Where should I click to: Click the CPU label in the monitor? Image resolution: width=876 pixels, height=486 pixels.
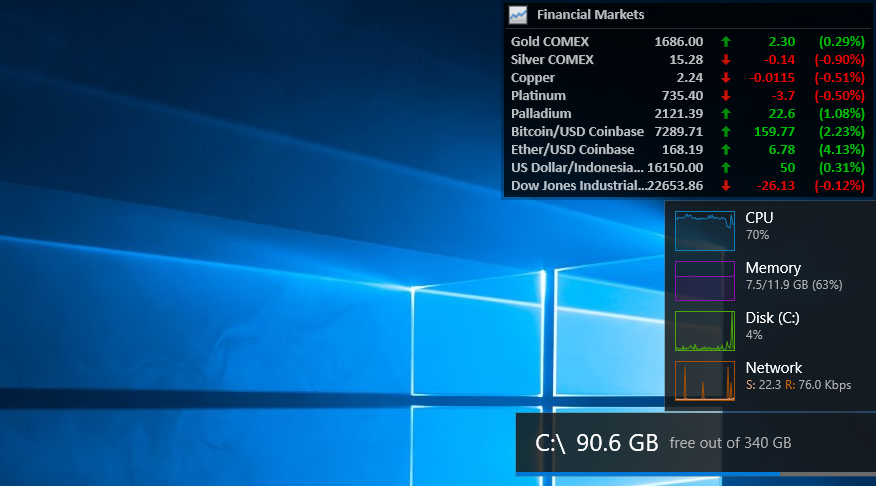[759, 218]
